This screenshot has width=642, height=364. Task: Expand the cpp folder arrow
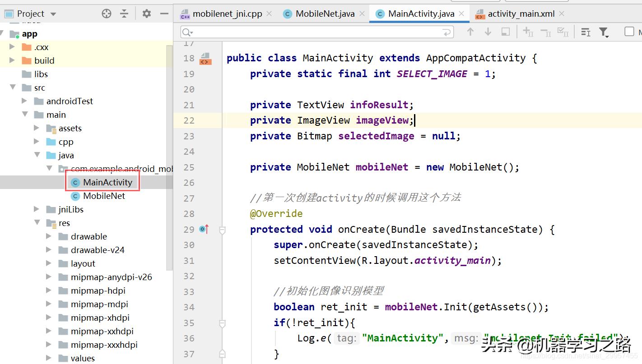(x=37, y=142)
